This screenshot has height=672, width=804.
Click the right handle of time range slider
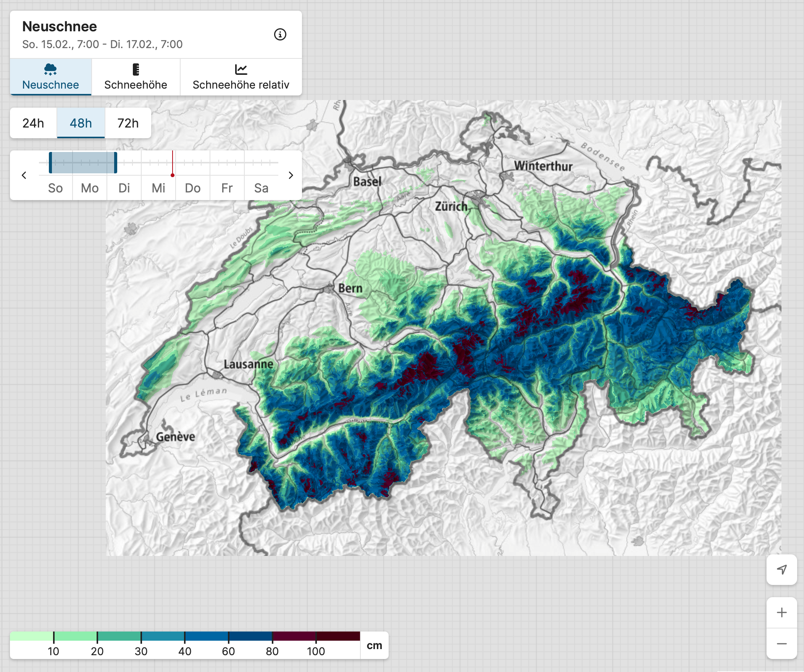(115, 163)
